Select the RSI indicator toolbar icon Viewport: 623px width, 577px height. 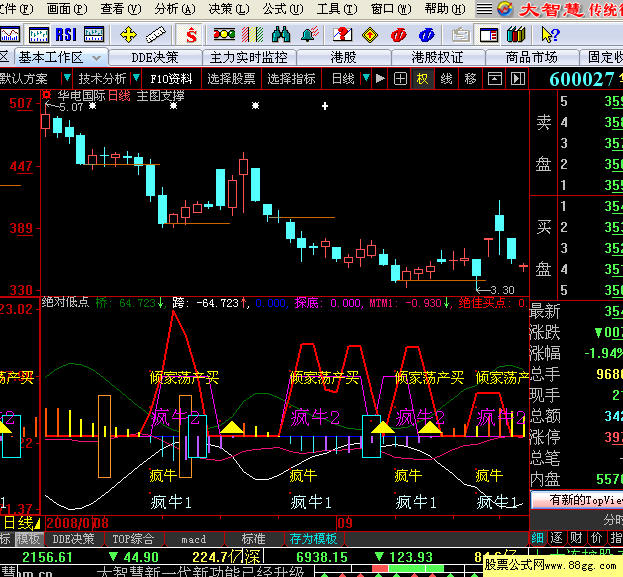point(66,35)
